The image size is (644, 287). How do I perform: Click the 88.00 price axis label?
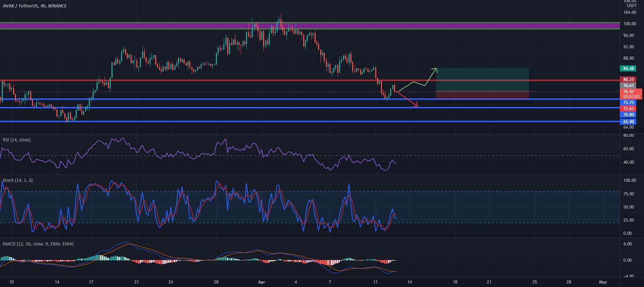[x=628, y=58]
